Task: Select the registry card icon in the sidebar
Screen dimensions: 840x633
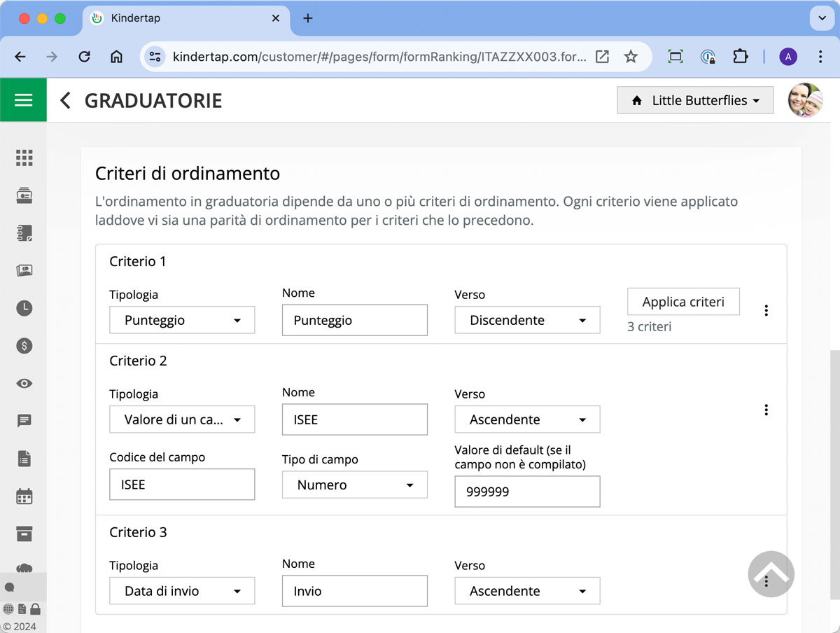Action: click(x=24, y=195)
